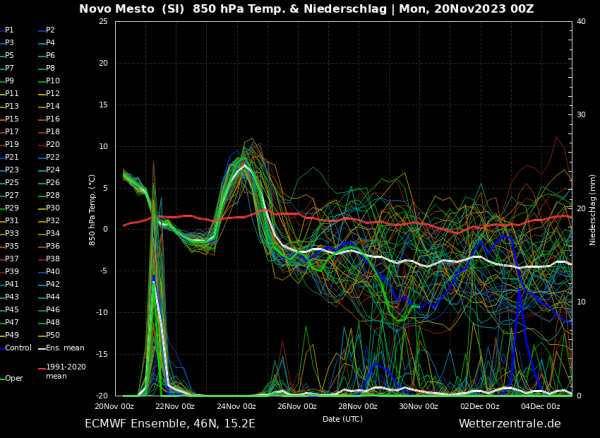
Task: Click the P33 legend entry
Action: tap(9, 233)
